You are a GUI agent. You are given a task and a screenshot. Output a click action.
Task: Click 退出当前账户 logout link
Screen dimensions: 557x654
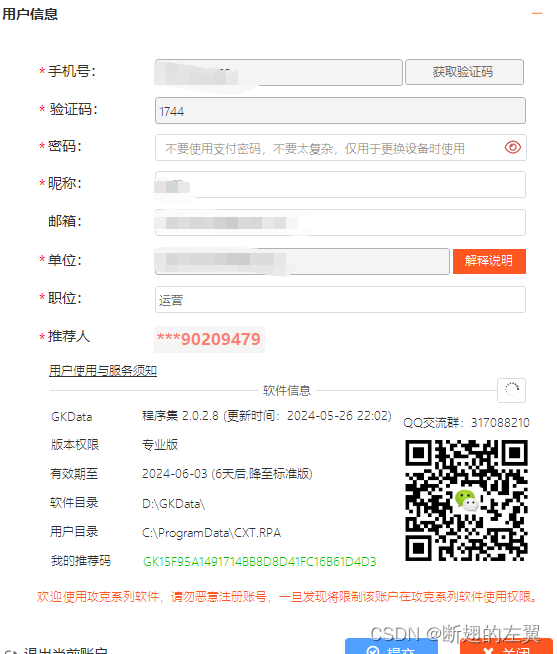click(x=56, y=650)
